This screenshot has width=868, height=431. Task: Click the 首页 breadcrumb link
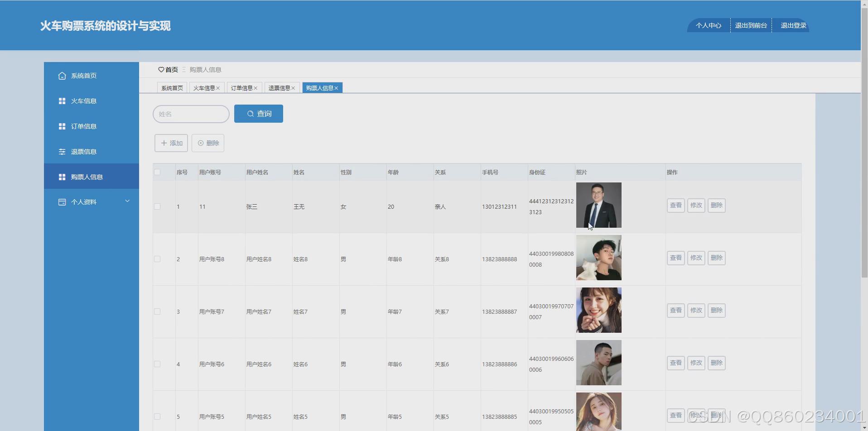(172, 70)
